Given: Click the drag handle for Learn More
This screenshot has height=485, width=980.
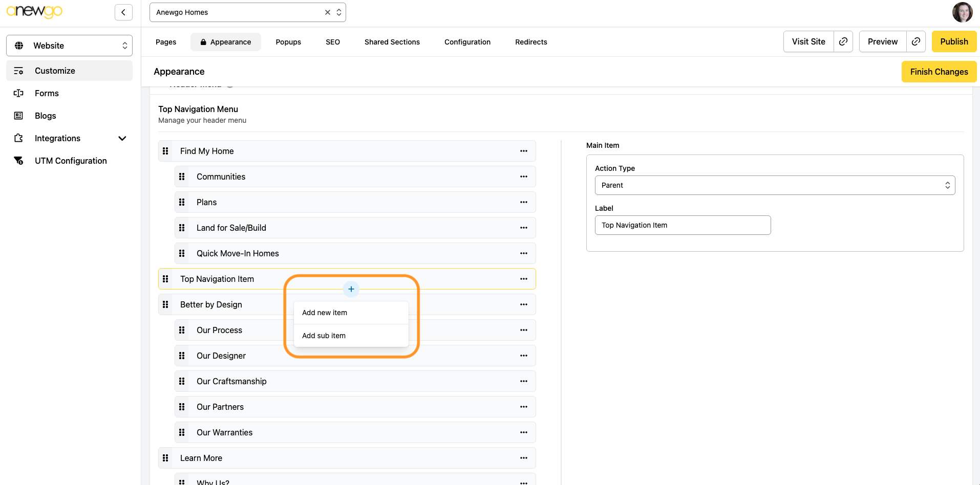Looking at the screenshot, I should (x=165, y=458).
